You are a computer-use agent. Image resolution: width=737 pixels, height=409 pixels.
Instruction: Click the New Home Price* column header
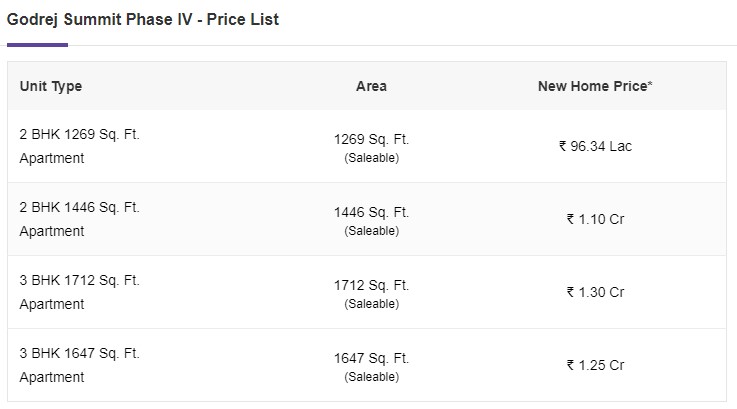click(x=595, y=86)
